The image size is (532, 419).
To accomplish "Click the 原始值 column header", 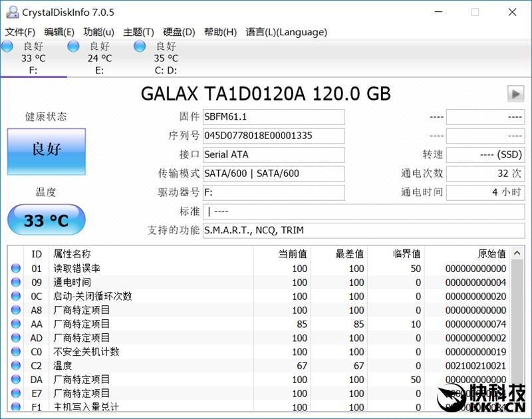I will 467,254.
